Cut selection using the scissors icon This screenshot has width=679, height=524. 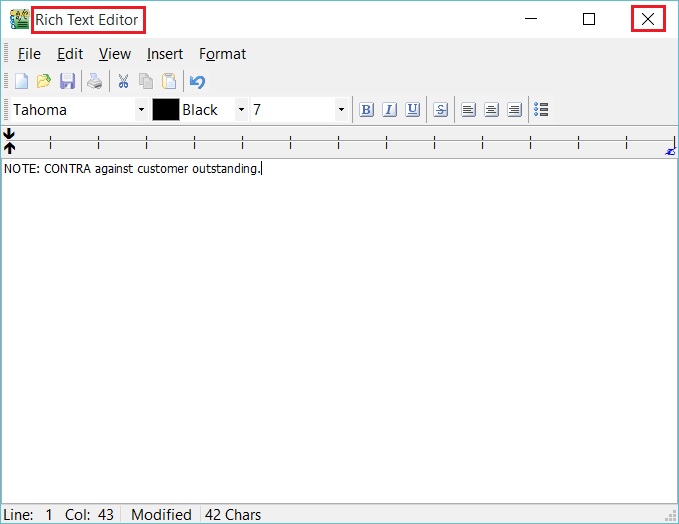tap(123, 82)
